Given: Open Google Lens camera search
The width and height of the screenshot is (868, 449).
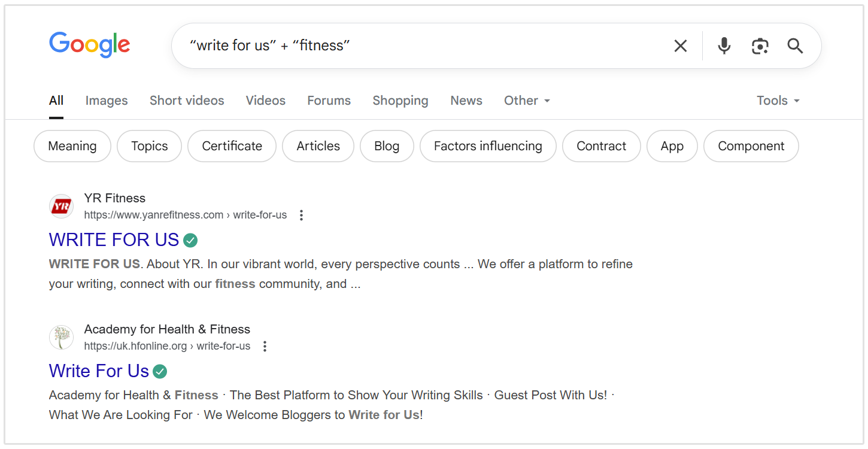Looking at the screenshot, I should click(760, 45).
